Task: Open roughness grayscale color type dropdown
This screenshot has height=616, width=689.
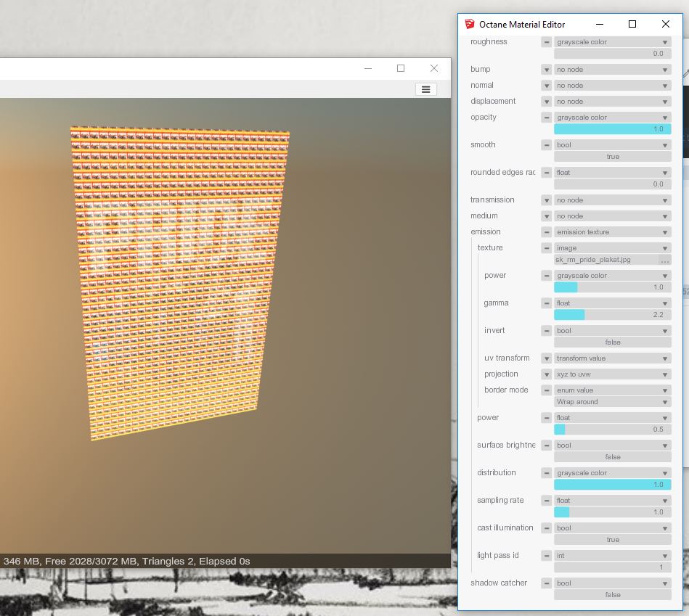Action: click(613, 42)
